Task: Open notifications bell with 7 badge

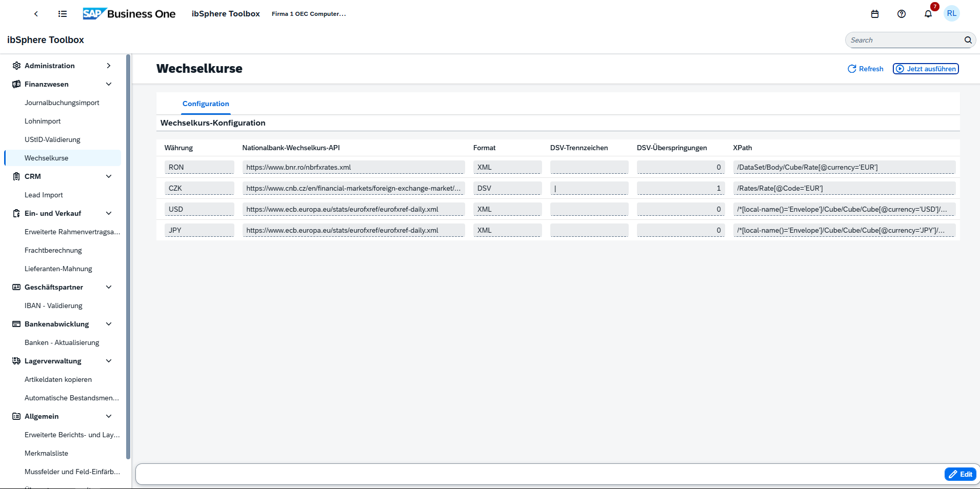Action: [929, 13]
